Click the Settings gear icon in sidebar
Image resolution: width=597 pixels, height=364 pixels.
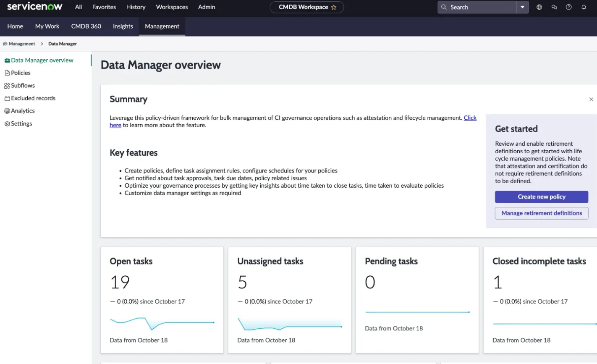point(7,124)
